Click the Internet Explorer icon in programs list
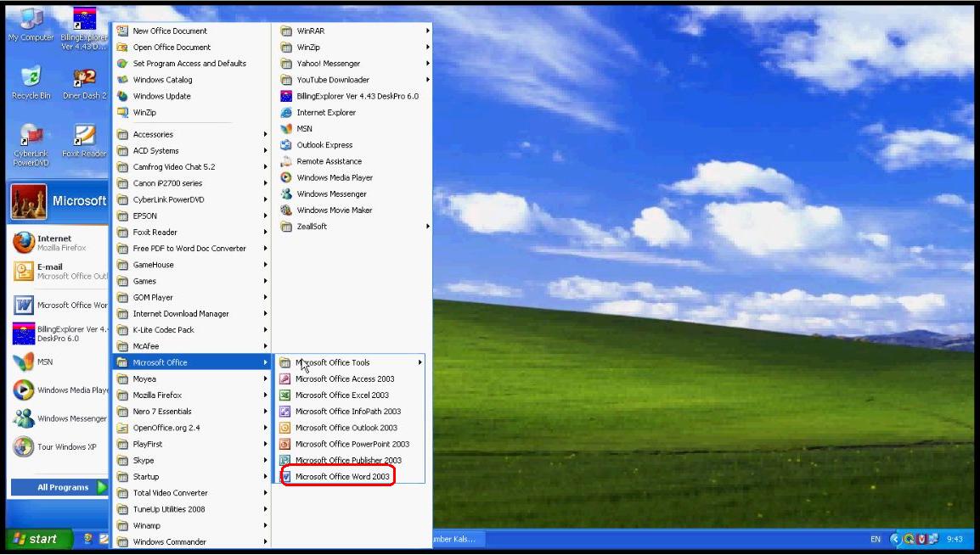 pyautogui.click(x=286, y=112)
